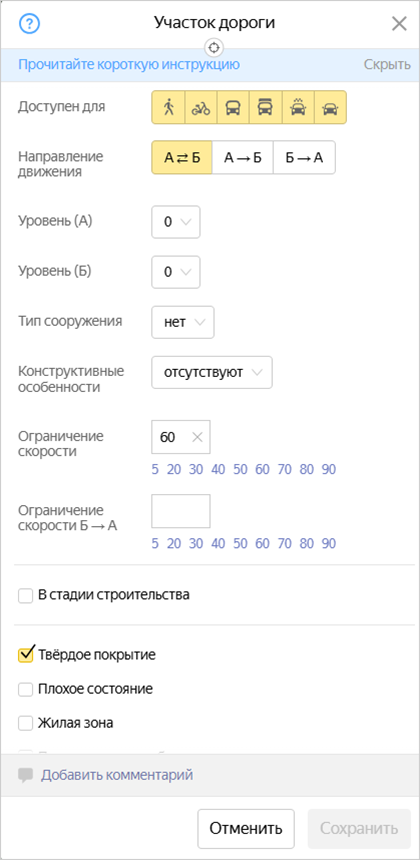
Task: Open the help question mark icon
Action: click(x=30, y=24)
